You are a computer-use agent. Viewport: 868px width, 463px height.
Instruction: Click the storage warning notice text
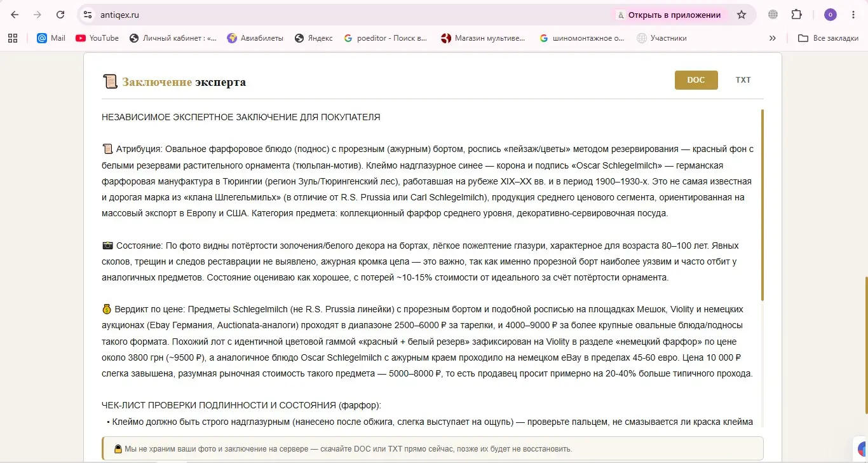pos(348,449)
